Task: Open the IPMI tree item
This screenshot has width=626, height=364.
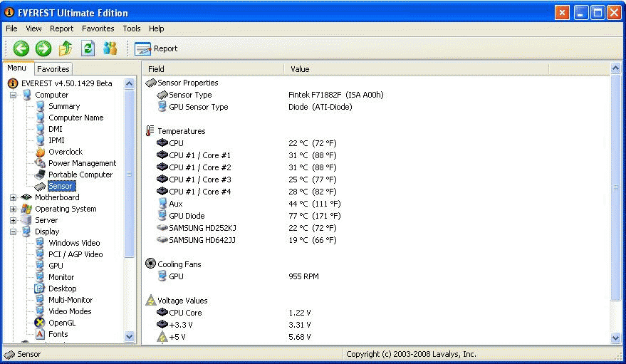Action: (56, 140)
